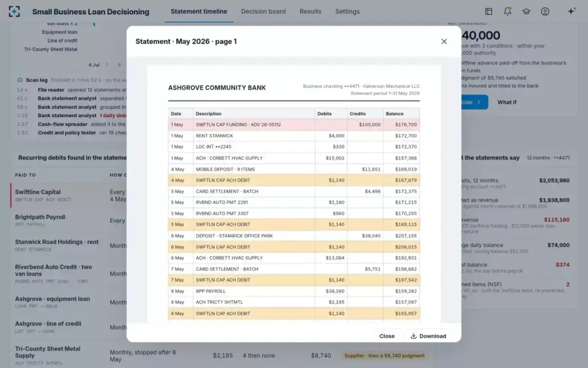Click the File reader log entry

(71, 90)
